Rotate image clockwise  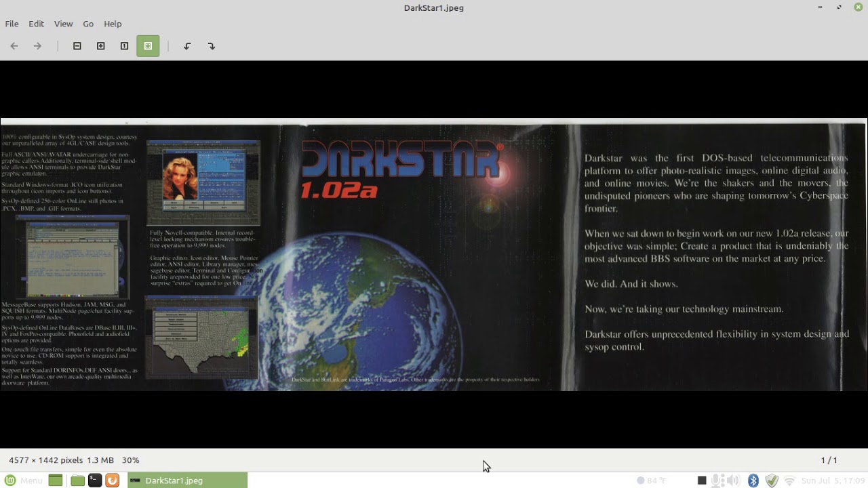point(211,46)
